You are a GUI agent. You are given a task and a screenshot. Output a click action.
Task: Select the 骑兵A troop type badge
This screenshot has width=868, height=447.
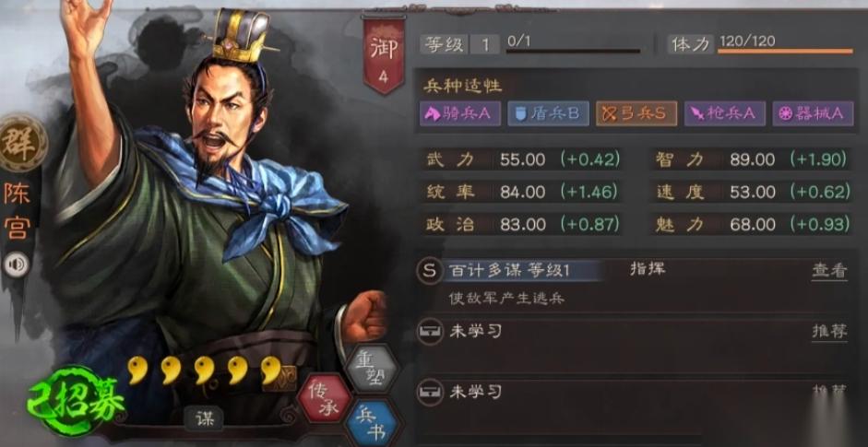460,113
